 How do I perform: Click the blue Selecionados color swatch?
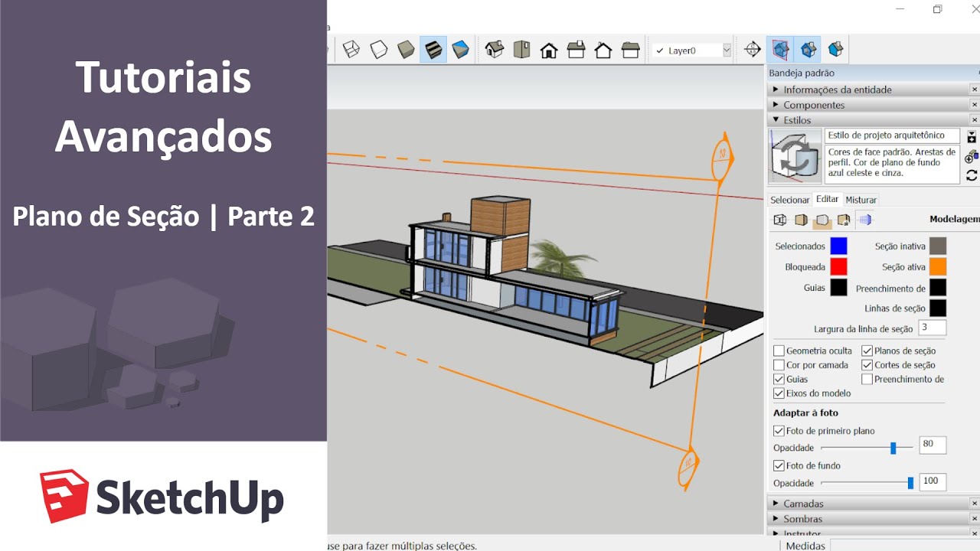839,246
